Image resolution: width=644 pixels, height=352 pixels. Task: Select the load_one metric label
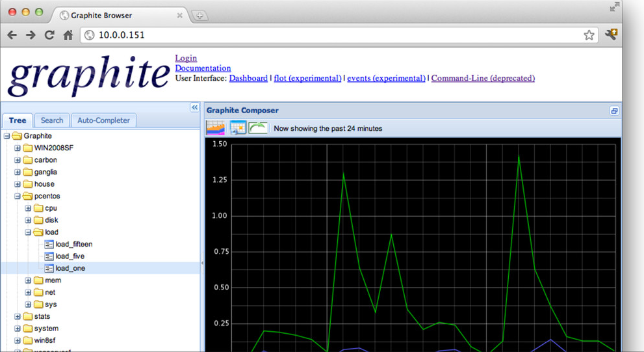[71, 268]
